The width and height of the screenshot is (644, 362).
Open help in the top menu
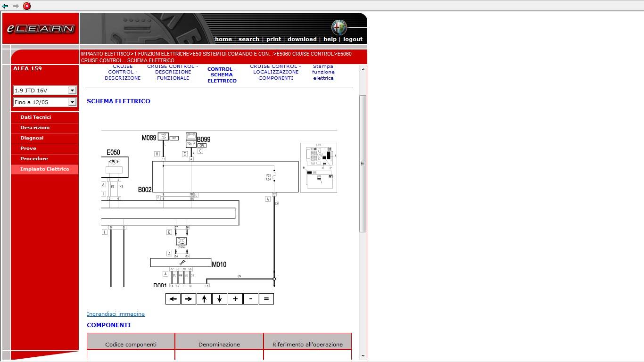(330, 39)
